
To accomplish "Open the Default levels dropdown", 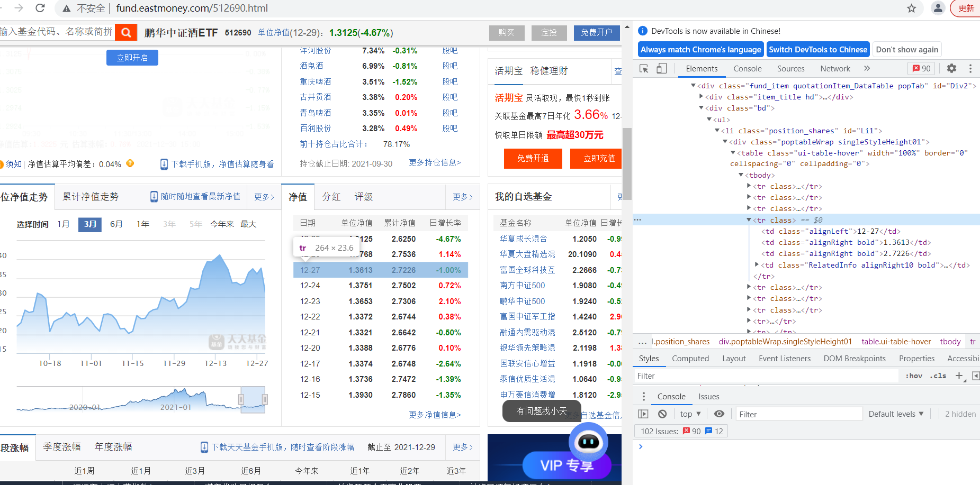I will [896, 414].
